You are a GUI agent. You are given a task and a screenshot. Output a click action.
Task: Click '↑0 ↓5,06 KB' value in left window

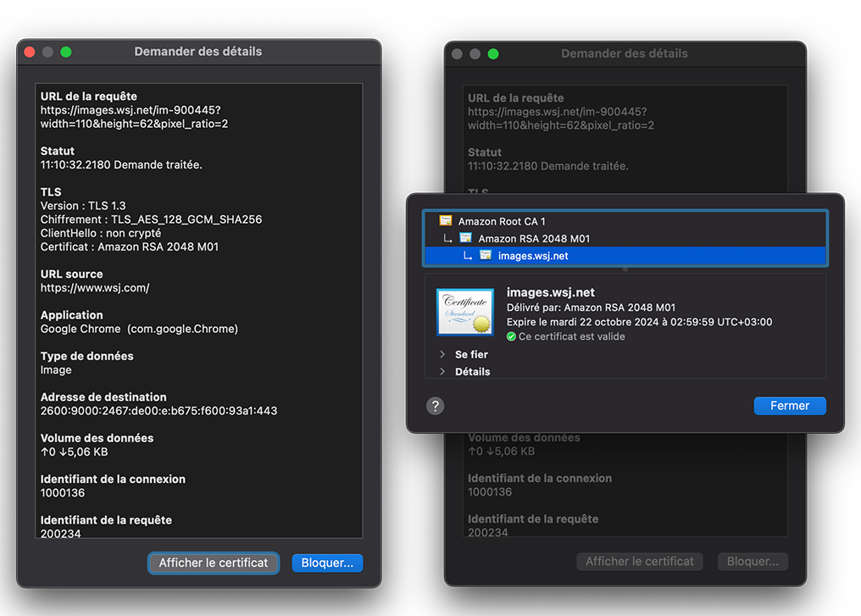(x=74, y=452)
